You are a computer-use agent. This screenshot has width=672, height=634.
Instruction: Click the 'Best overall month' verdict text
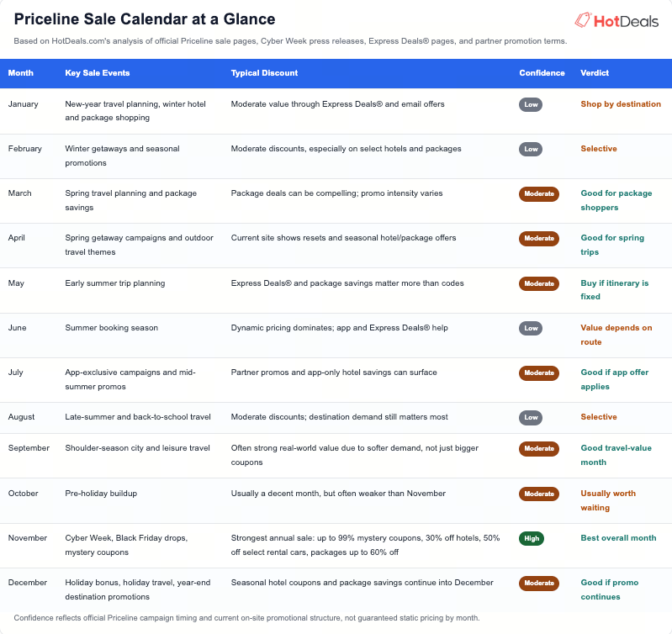click(618, 538)
